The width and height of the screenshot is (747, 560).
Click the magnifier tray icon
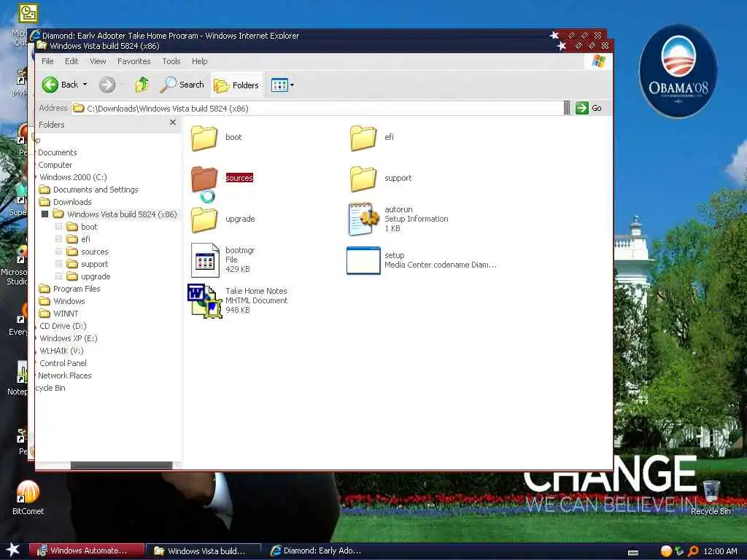point(693,551)
